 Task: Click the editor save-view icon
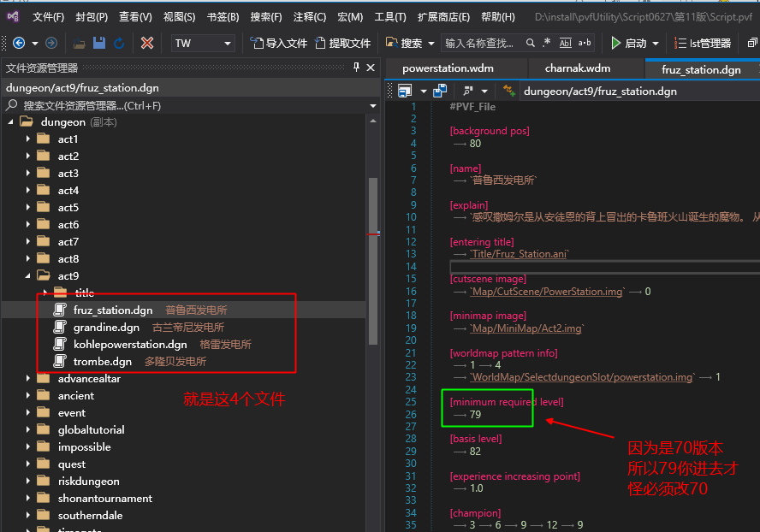(405, 91)
